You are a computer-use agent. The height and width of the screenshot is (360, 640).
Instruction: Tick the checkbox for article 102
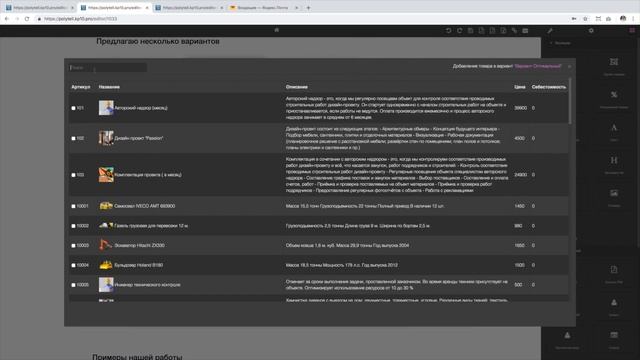pyautogui.click(x=73, y=138)
